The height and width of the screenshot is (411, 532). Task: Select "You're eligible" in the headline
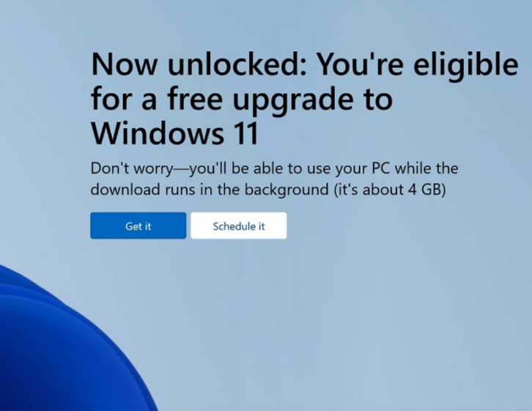(x=418, y=66)
